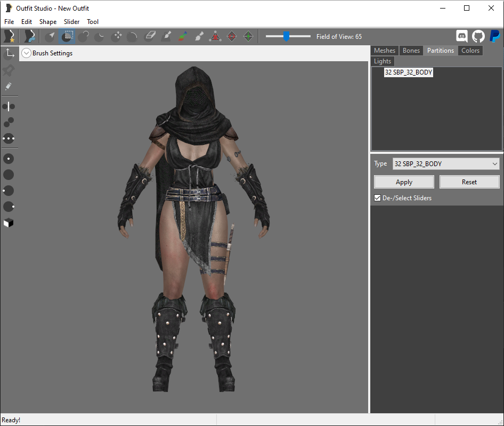Click the New Project icon with star
The height and width of the screenshot is (426, 504).
coord(9,36)
